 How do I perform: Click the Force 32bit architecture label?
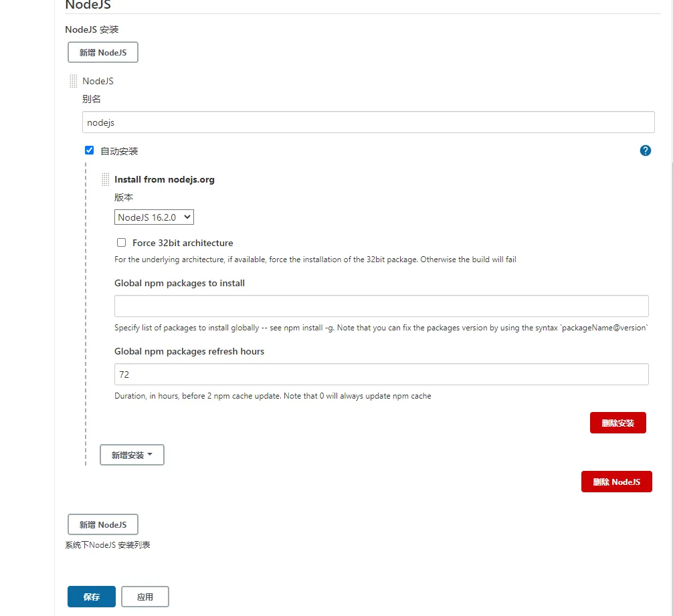pyautogui.click(x=183, y=243)
